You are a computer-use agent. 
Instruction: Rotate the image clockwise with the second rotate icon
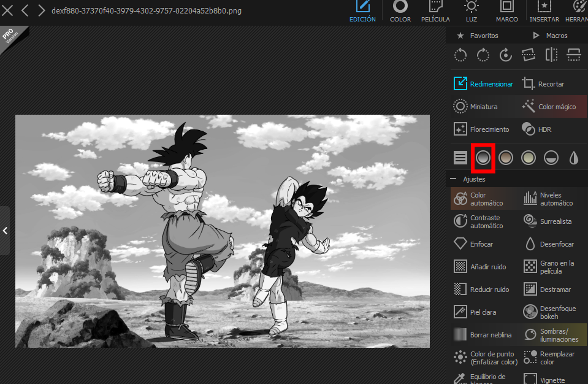pyautogui.click(x=483, y=55)
